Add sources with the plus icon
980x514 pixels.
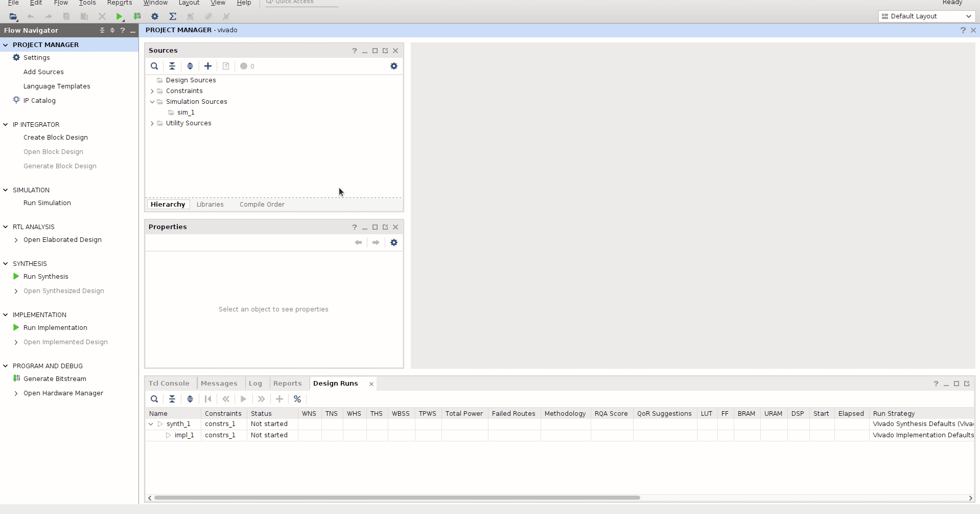pyautogui.click(x=207, y=66)
